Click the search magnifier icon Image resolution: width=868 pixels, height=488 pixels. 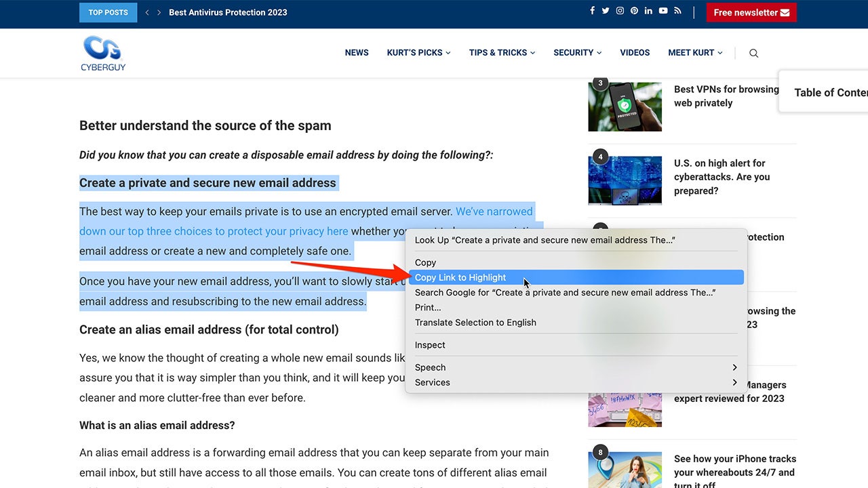coord(753,53)
